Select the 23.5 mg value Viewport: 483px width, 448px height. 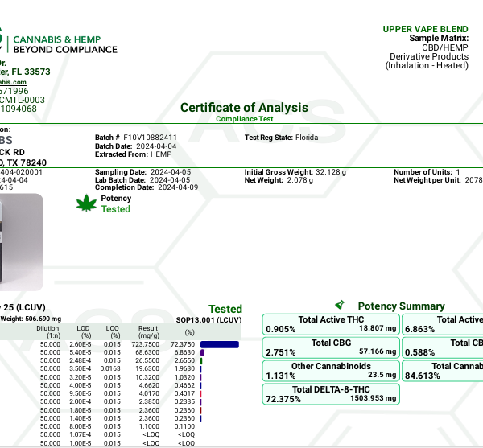382,375
